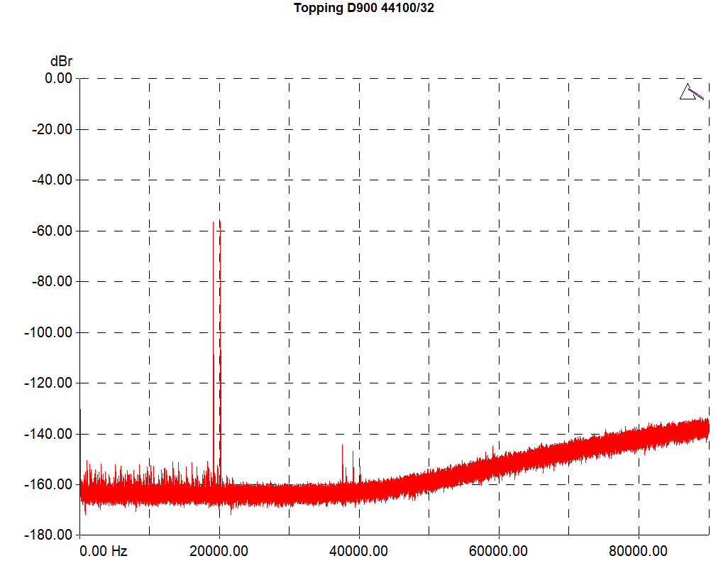
Task: Click the -60.00 y-axis label
Action: (x=52, y=230)
